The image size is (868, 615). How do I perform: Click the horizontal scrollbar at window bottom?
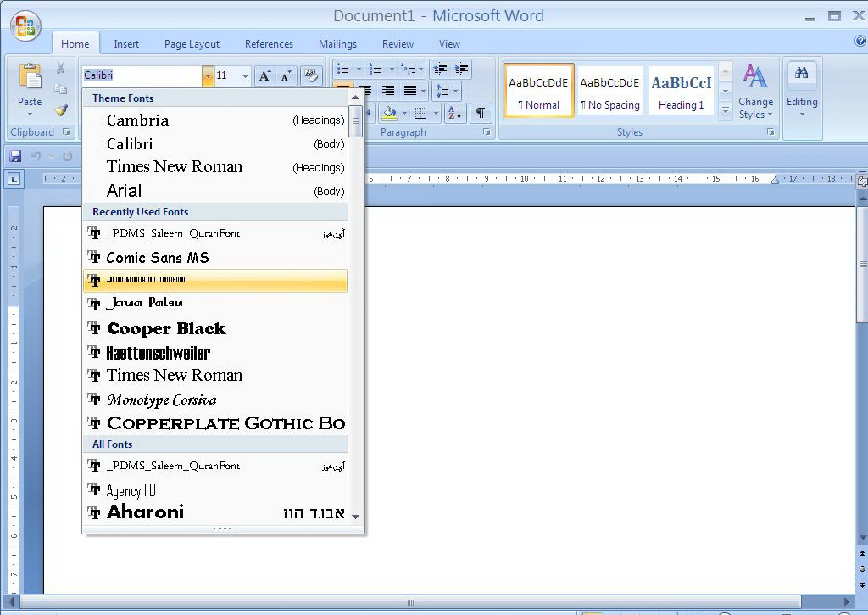coord(410,601)
